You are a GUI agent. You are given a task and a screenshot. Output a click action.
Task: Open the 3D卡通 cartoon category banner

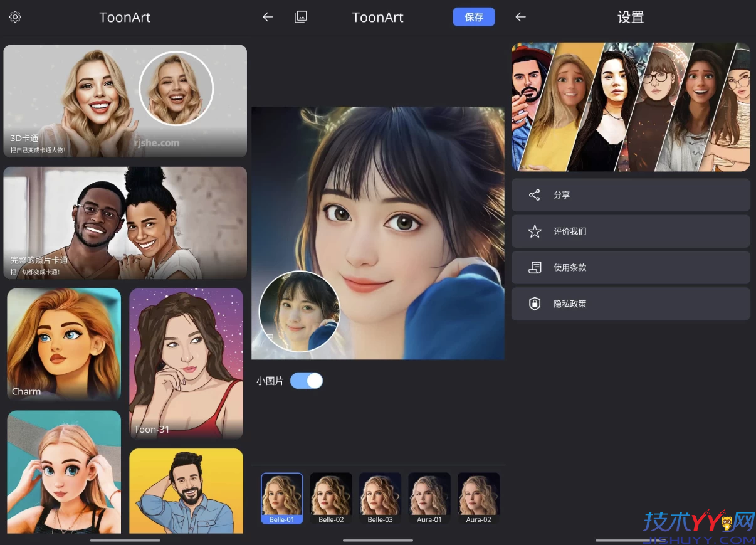pyautogui.click(x=125, y=101)
